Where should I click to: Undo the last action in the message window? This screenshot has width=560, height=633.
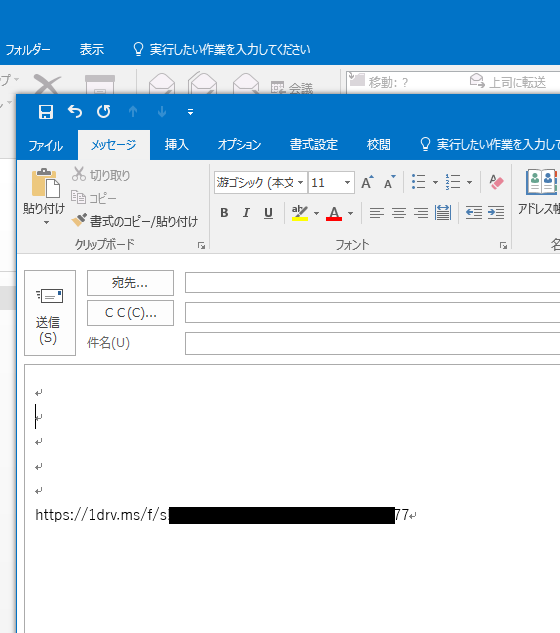(75, 111)
